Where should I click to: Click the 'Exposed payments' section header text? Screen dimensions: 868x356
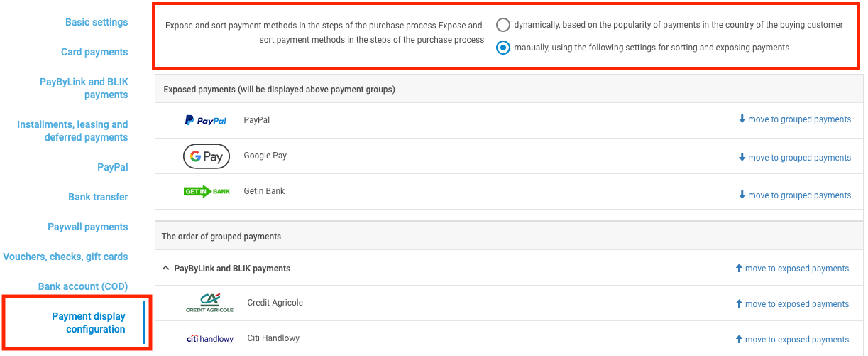pos(279,90)
